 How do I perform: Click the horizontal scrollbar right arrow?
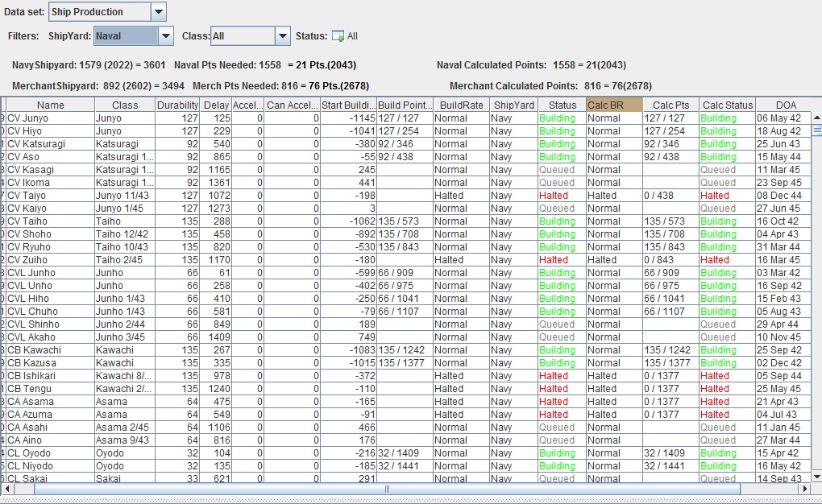click(x=805, y=488)
